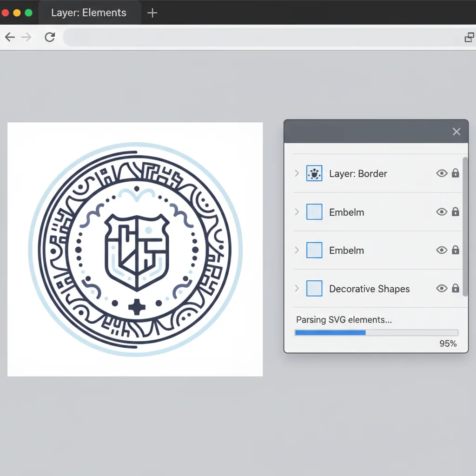Expand the upper Embelm layer chevron
Viewport: 476px width, 476px height.
coord(297,212)
